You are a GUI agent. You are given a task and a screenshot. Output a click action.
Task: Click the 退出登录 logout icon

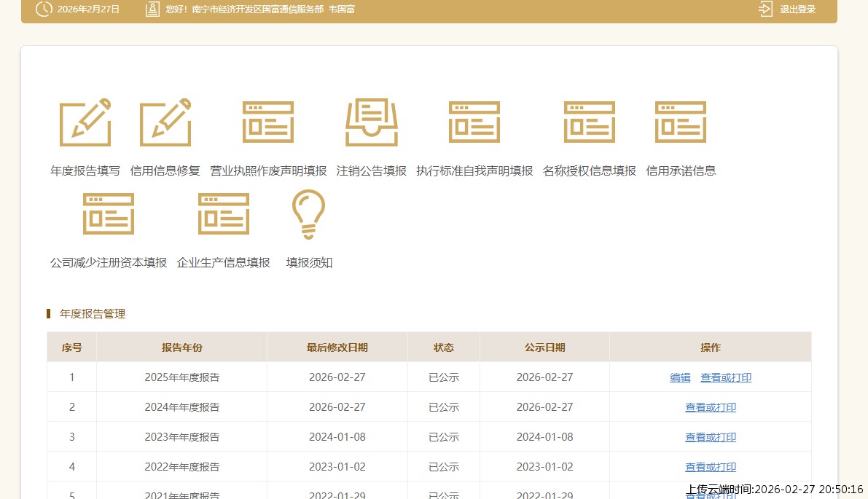pos(765,9)
